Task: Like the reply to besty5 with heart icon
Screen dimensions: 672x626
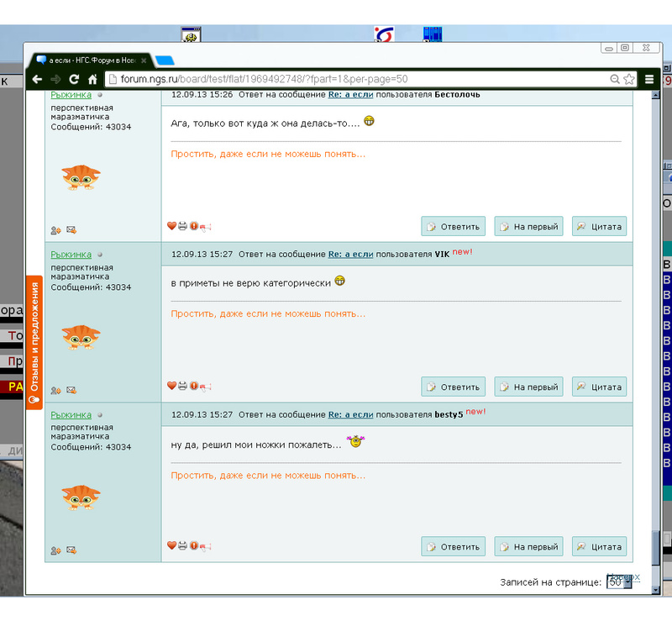Action: 172,545
